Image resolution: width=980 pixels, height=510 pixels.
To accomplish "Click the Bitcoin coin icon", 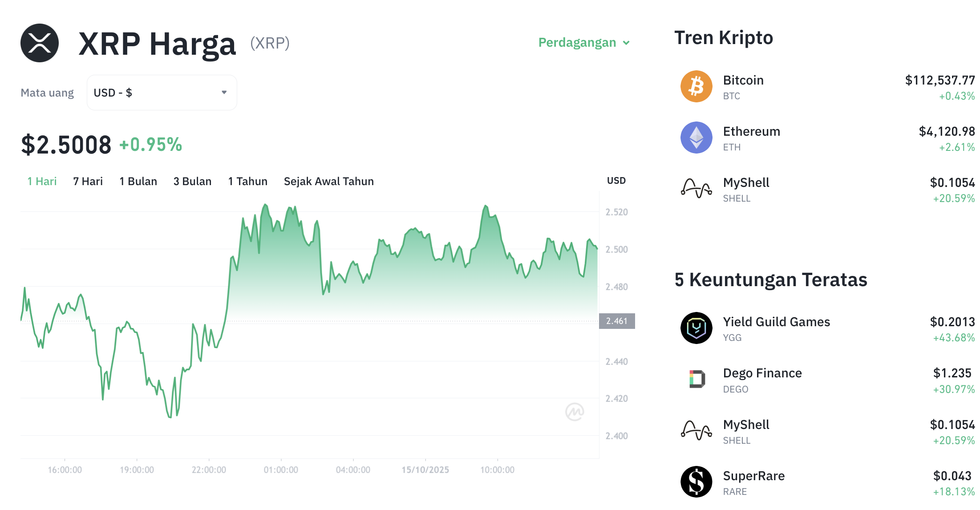I will pyautogui.click(x=696, y=86).
